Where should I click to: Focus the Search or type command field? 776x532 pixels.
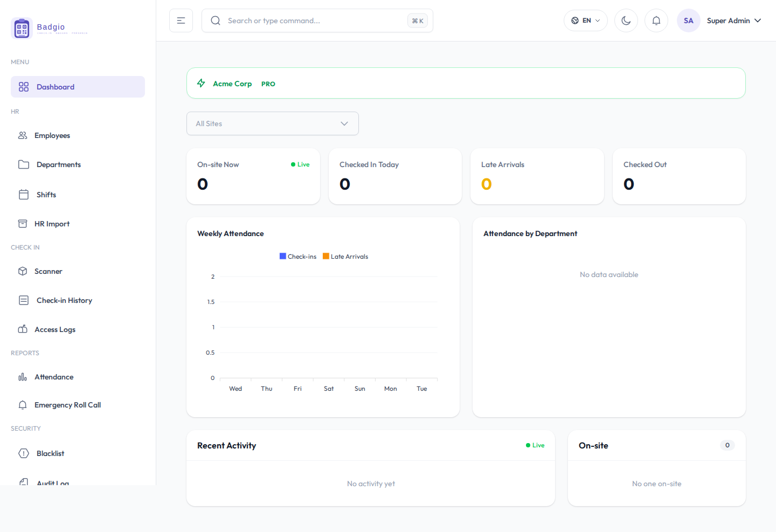point(317,20)
